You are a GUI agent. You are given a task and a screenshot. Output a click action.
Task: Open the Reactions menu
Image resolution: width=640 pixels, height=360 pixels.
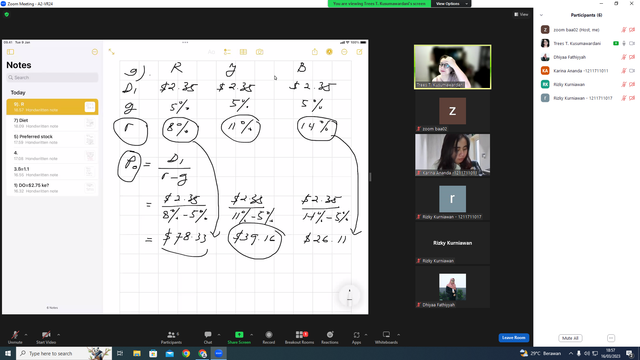click(x=330, y=337)
